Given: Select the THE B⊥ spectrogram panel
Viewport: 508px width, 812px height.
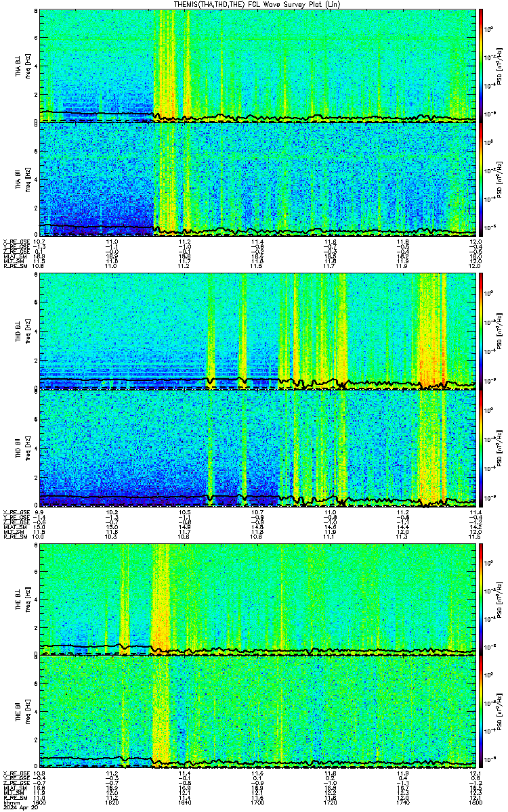Looking at the screenshot, I should pos(258,599).
